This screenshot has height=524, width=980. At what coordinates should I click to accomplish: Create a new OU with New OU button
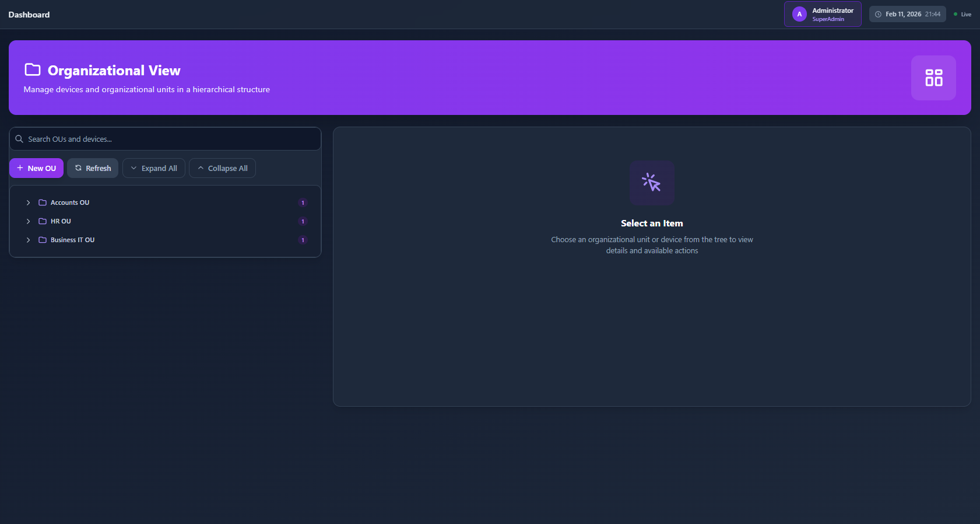[36, 168]
